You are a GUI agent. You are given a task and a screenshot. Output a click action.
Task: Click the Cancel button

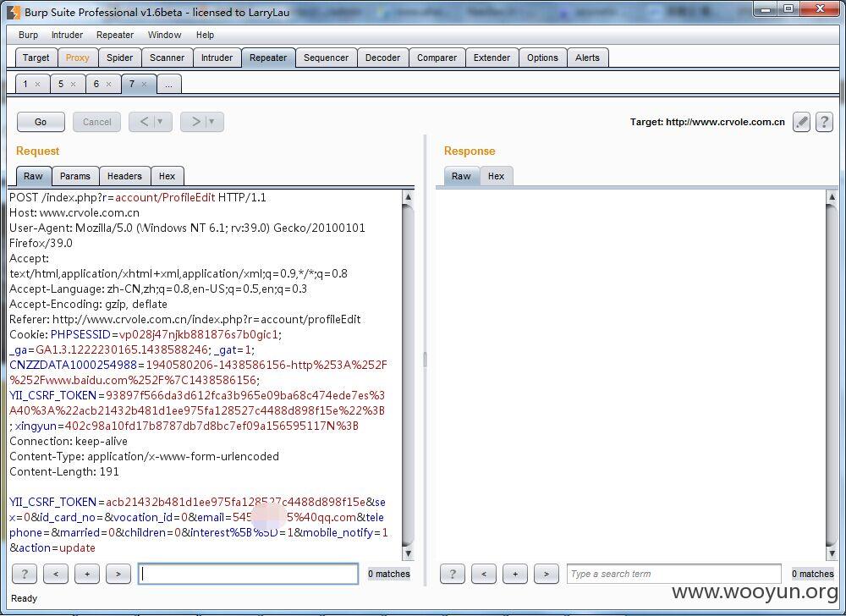click(97, 122)
